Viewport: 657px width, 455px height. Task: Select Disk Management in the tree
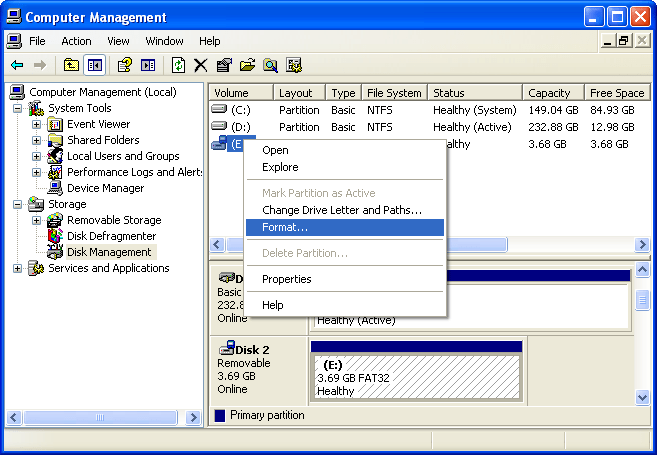pos(109,252)
